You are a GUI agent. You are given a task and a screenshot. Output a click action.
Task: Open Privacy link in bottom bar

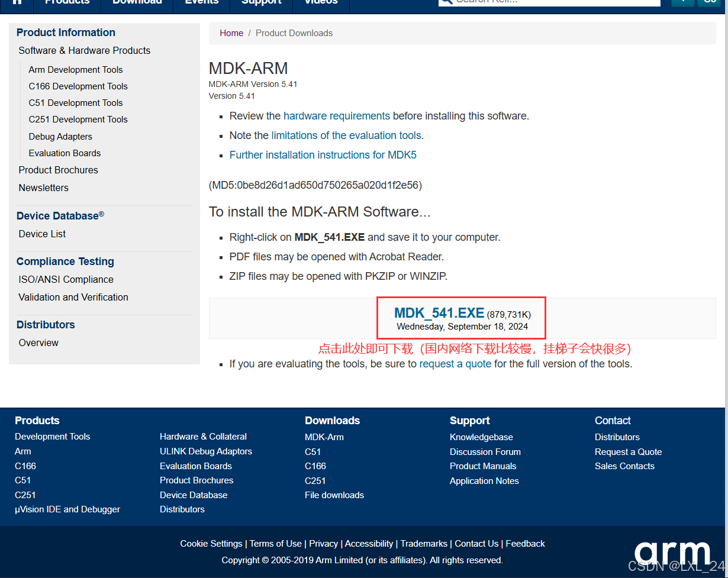323,544
